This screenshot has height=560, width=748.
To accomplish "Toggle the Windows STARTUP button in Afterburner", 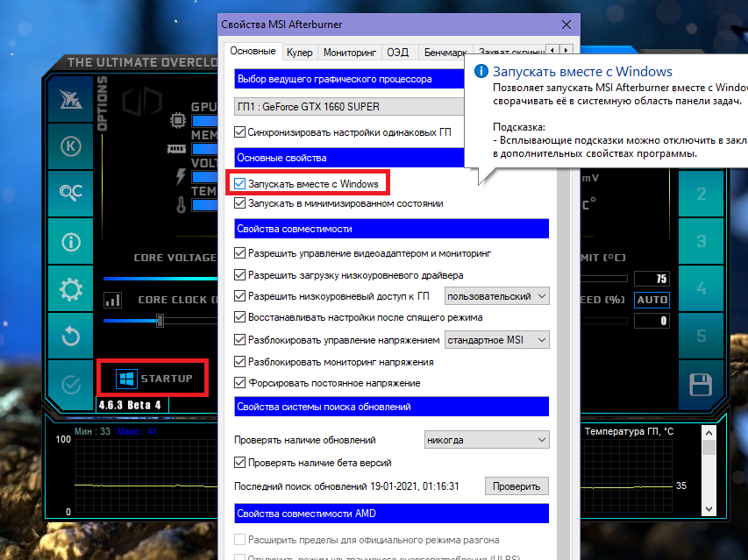I will pyautogui.click(x=153, y=379).
